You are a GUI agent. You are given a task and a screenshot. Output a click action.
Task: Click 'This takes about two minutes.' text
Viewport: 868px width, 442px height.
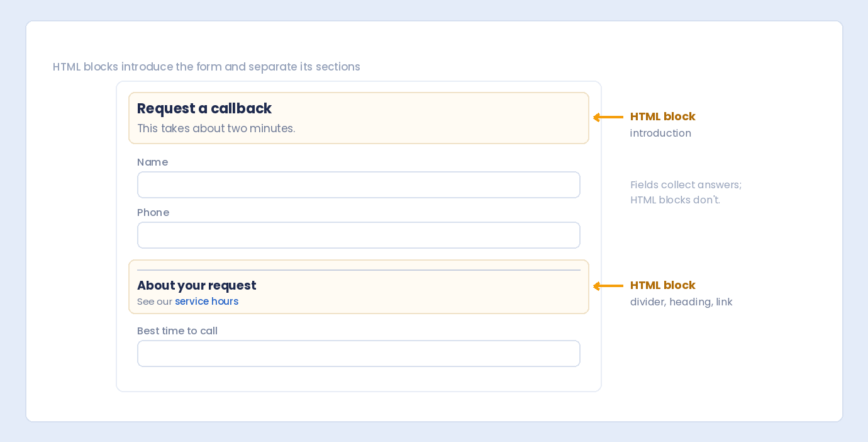coord(216,128)
